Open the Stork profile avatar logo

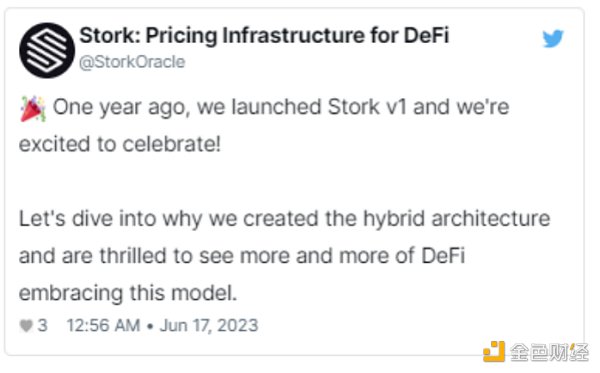[x=47, y=50]
